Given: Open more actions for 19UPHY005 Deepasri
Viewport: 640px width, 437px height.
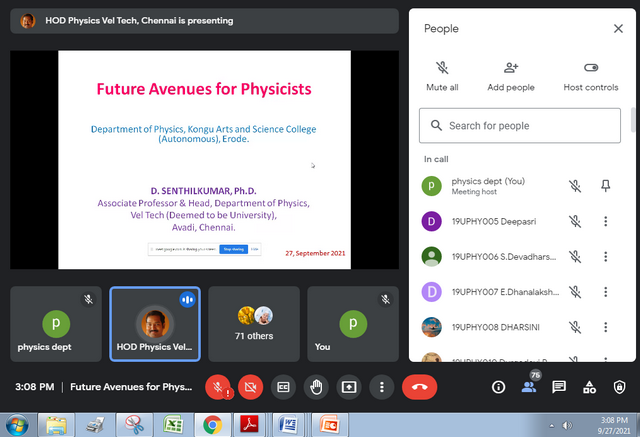Looking at the screenshot, I should [605, 221].
